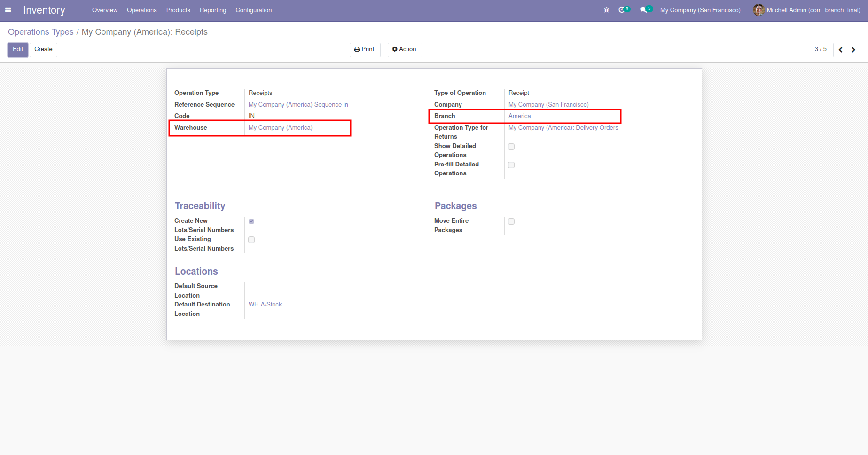Open the apps grid menu icon
868x455 pixels.
8,10
